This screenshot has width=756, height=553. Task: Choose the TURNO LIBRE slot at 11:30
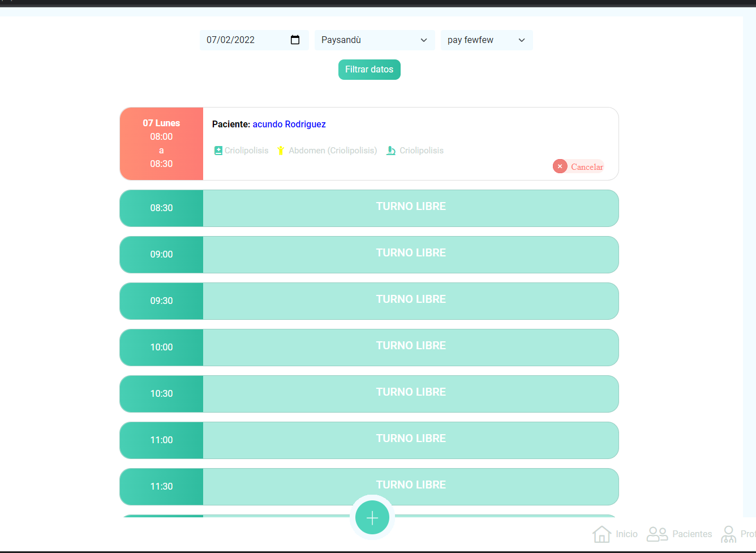[x=411, y=487]
